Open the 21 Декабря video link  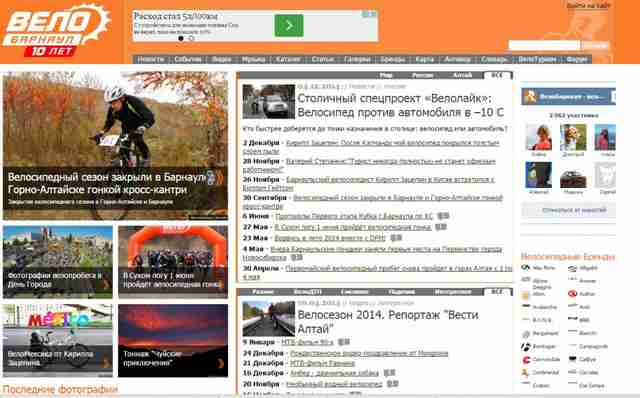point(322,363)
